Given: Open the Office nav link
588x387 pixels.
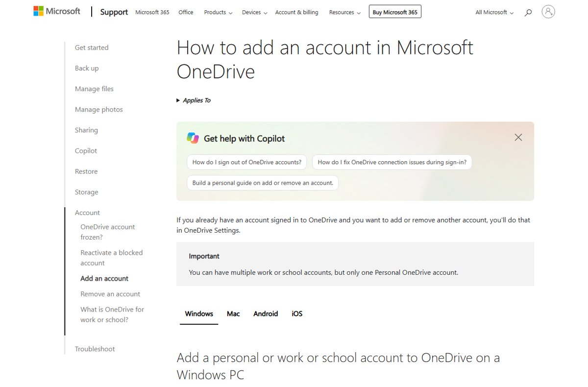Looking at the screenshot, I should (186, 12).
